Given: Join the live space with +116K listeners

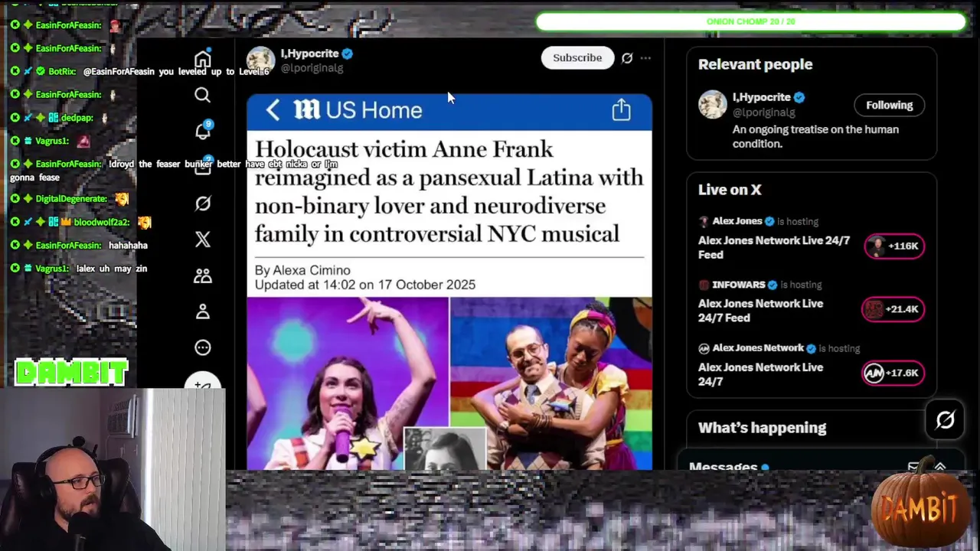Looking at the screenshot, I should (x=893, y=246).
